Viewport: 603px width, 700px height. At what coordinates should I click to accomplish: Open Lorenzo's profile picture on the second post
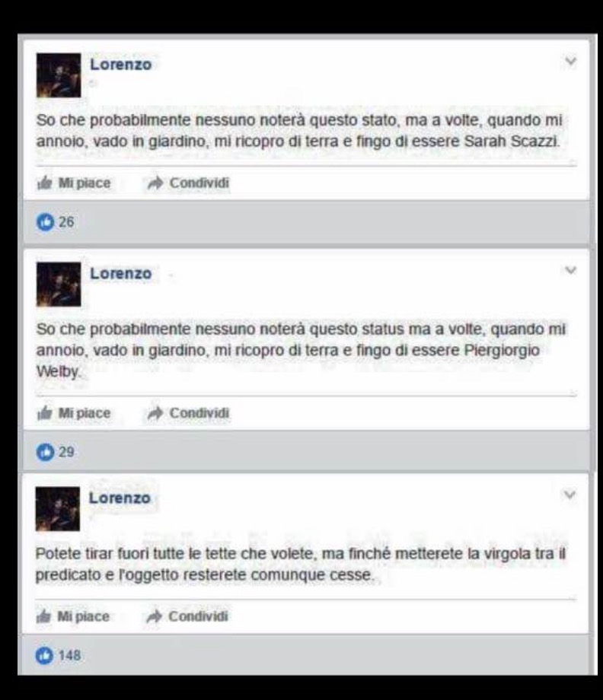pyautogui.click(x=59, y=285)
